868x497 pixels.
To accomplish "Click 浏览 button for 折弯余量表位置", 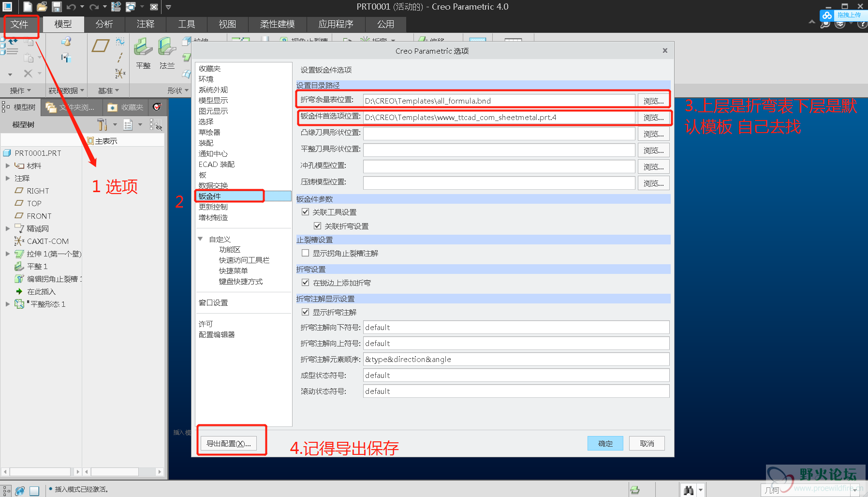I will click(653, 101).
